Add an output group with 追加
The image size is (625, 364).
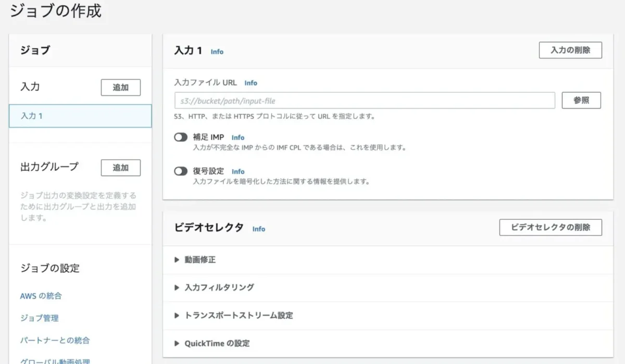(x=120, y=168)
